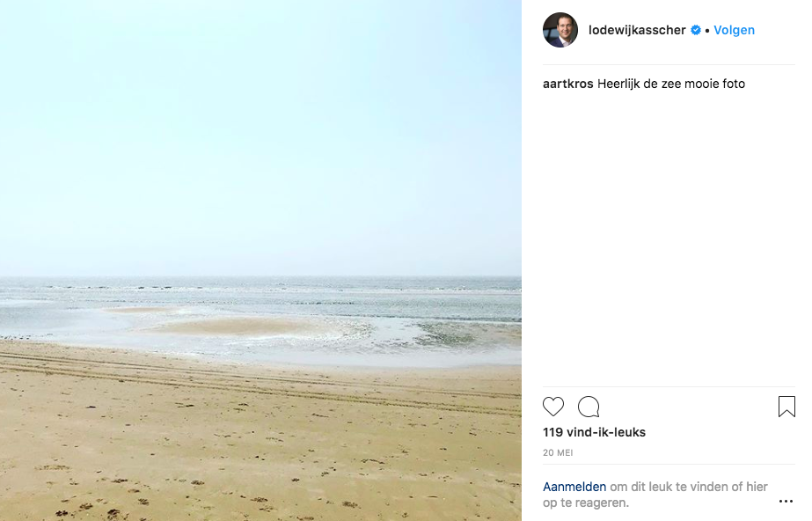Click the dark seaweed patch near the shoreline
The image size is (812, 521).
coord(449,333)
